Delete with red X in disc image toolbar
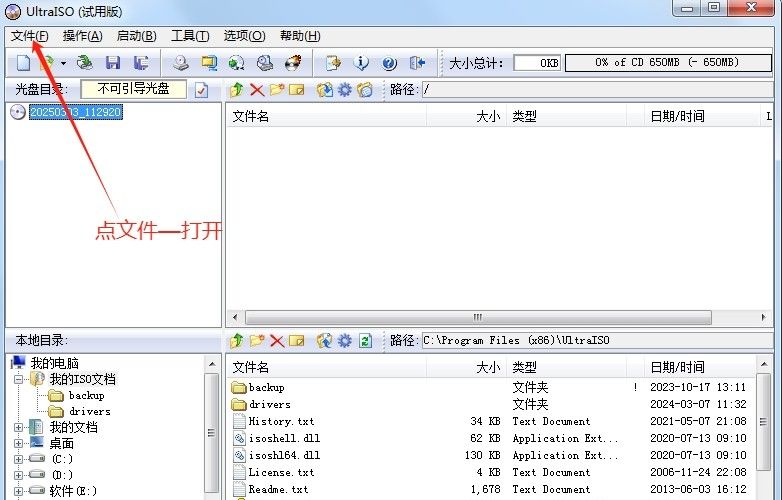The image size is (782, 500). pos(257,90)
